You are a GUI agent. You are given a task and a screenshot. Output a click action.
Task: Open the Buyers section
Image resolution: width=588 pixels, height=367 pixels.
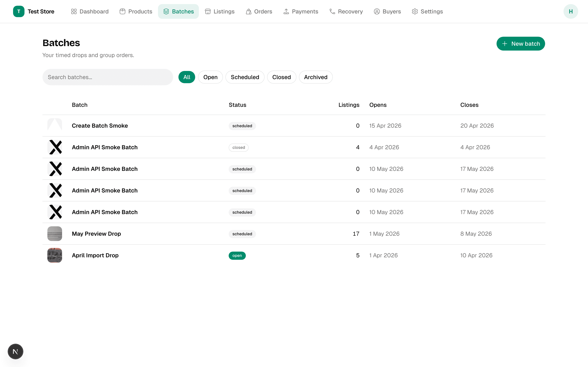coord(387,11)
